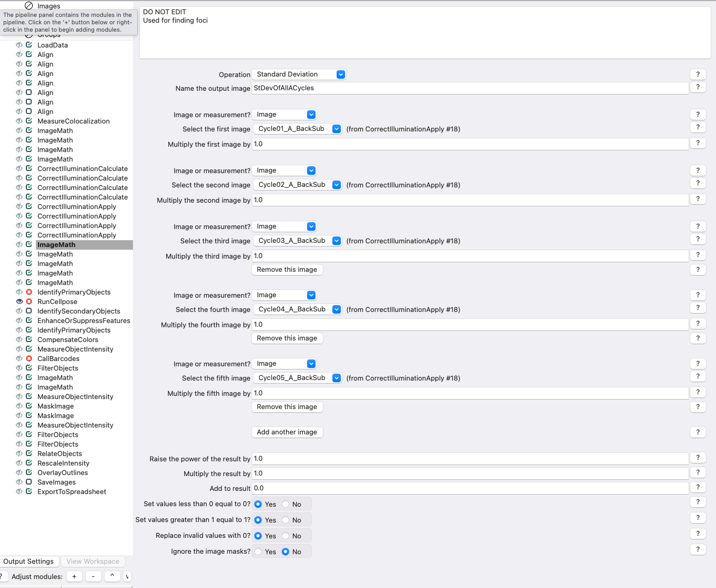The image size is (716, 588).
Task: Switch to the Output Settings tab
Action: pos(30,561)
